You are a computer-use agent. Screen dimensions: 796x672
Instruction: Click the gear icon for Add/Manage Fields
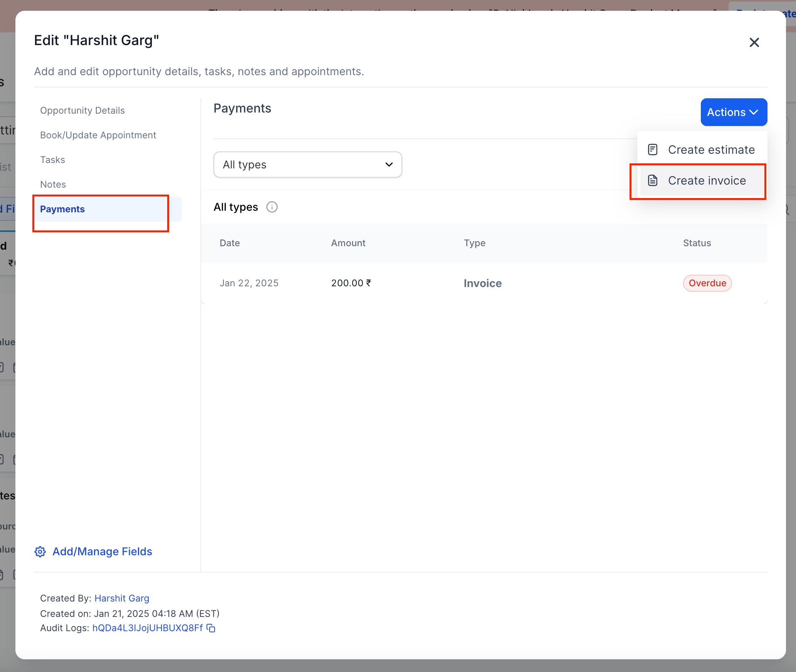click(40, 552)
